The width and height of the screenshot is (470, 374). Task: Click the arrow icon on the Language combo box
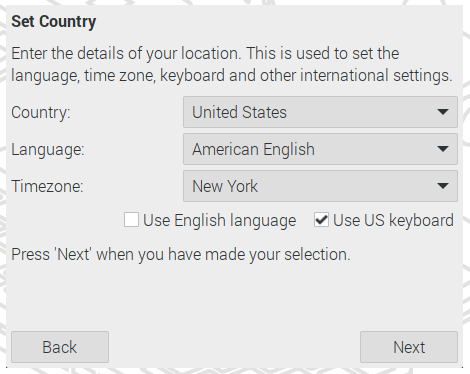443,149
